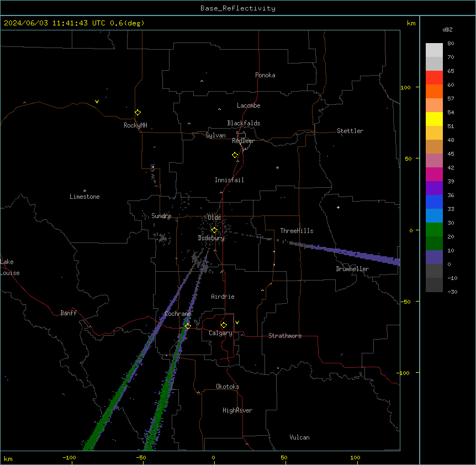Click the yellow V marker northwest of RockyMH

(x=97, y=102)
